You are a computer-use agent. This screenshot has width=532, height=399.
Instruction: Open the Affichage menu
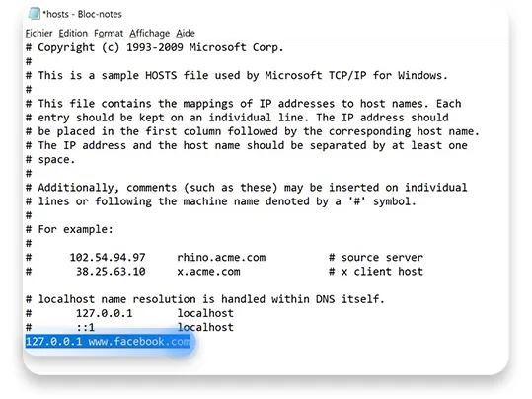(x=149, y=33)
